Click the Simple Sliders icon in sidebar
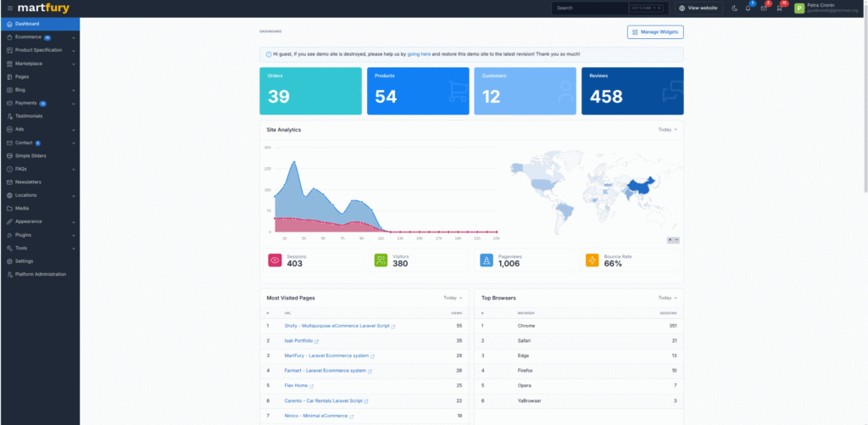The width and height of the screenshot is (868, 425). tap(9, 156)
